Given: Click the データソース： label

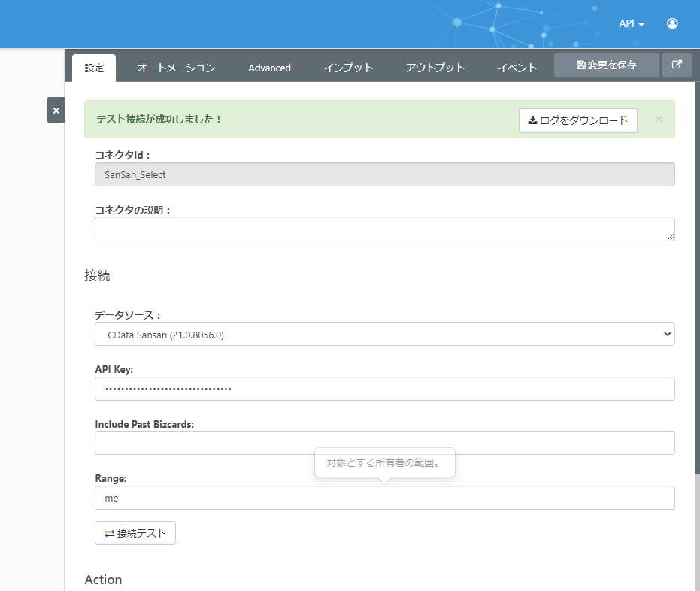Looking at the screenshot, I should click(x=128, y=315).
